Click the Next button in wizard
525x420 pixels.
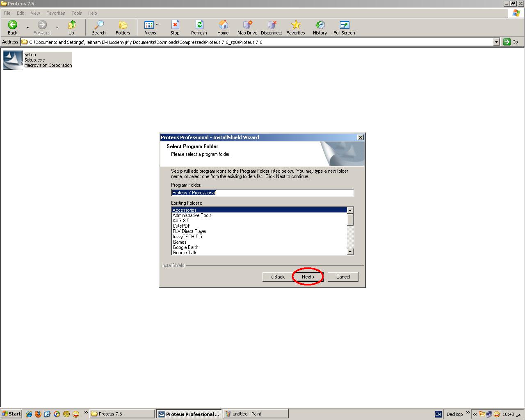[x=308, y=277]
